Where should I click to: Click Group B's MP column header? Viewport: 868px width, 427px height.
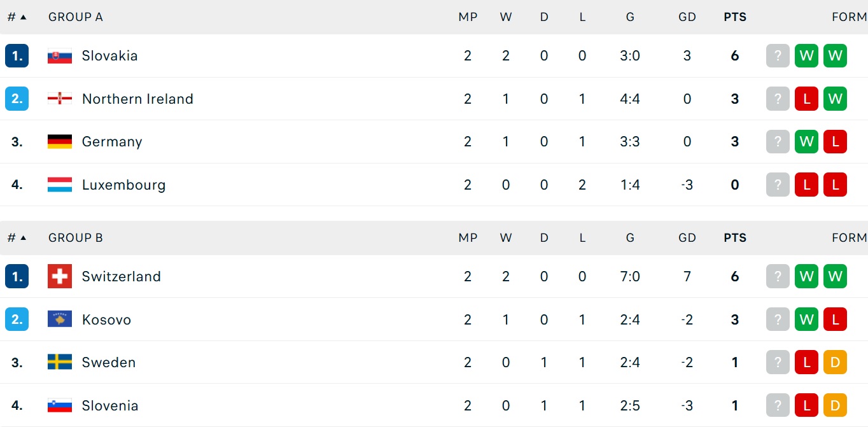tap(468, 238)
